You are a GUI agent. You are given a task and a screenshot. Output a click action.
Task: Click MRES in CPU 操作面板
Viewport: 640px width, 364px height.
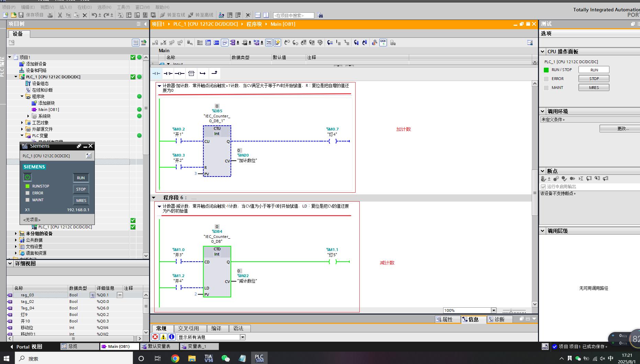[x=594, y=88]
